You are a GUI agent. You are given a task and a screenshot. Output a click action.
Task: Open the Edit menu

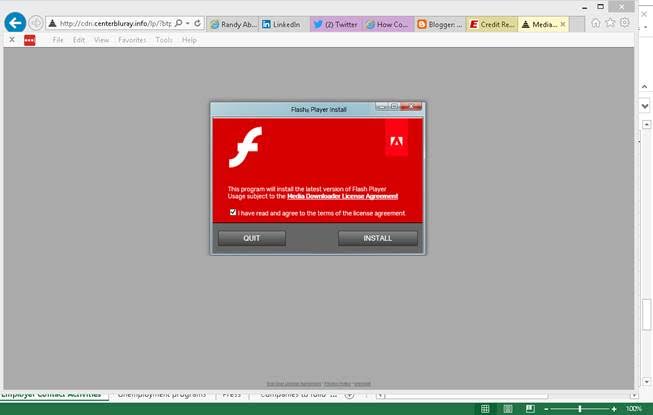pyautogui.click(x=79, y=40)
